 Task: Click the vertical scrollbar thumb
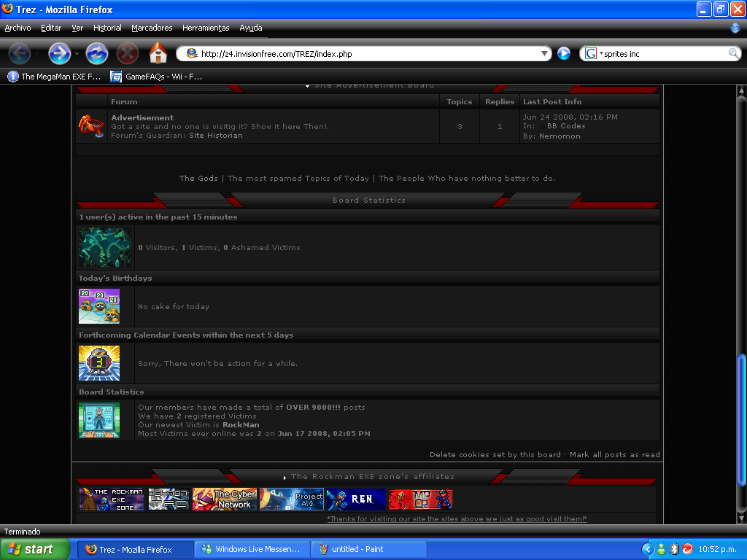point(741,419)
